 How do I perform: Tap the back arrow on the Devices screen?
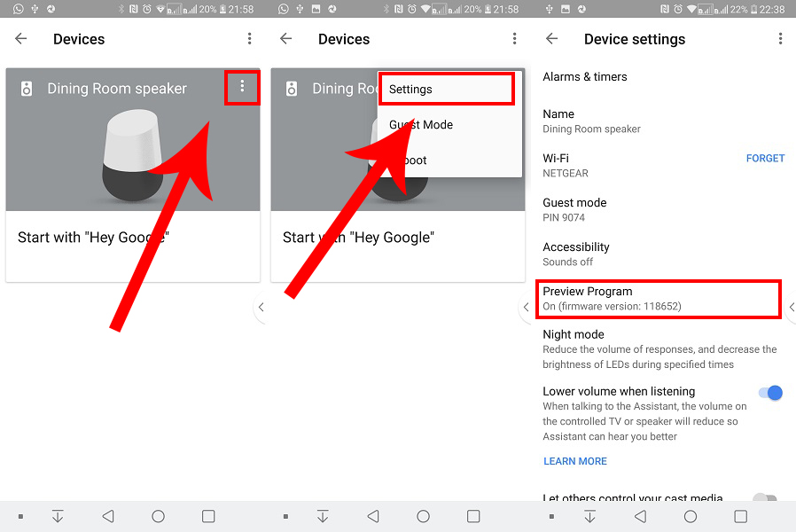coord(20,39)
